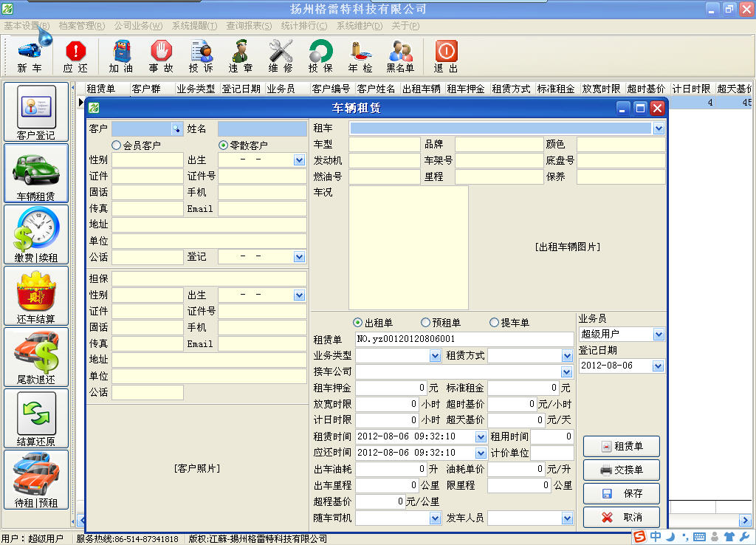
Task: Expand the 租车 vehicle dropdown
Action: pos(659,128)
